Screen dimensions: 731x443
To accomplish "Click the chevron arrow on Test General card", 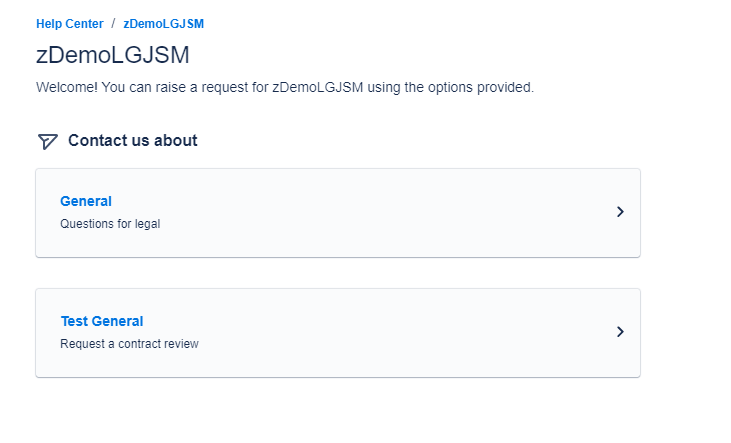I will tap(620, 332).
